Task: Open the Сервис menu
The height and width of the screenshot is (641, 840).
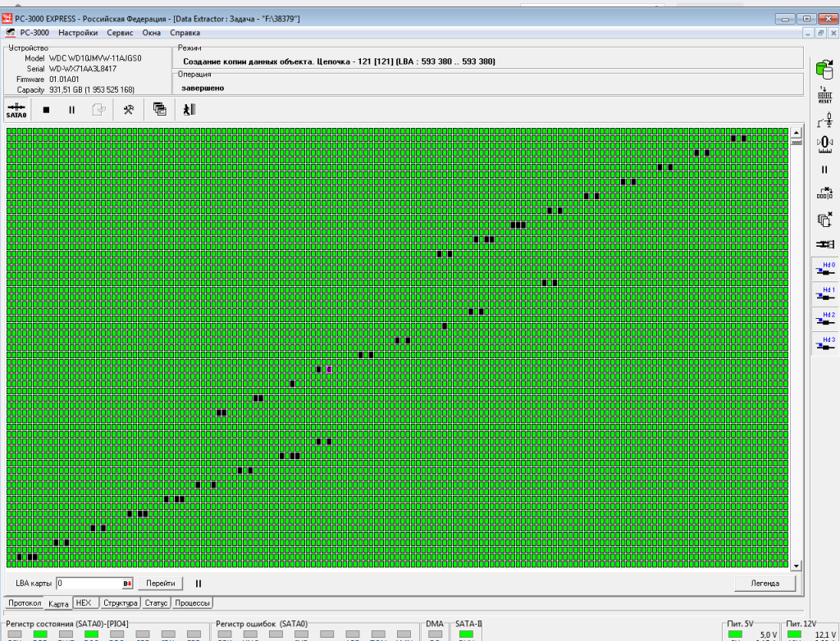Action: [x=120, y=33]
